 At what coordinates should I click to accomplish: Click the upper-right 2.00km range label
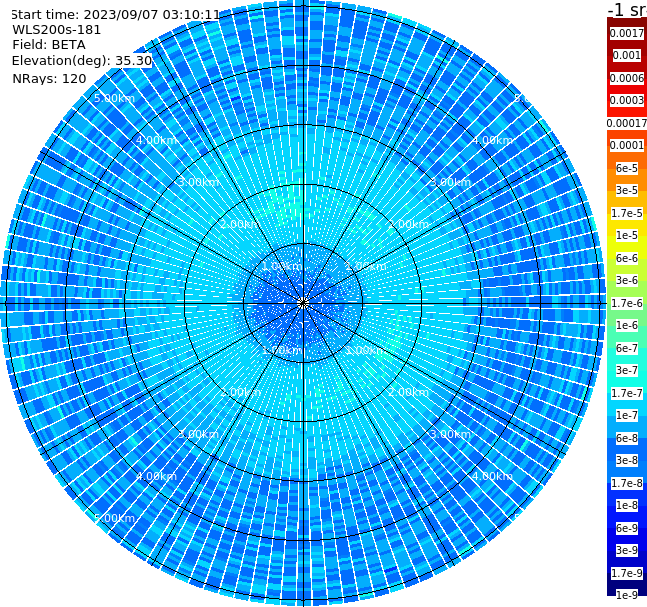(408, 224)
